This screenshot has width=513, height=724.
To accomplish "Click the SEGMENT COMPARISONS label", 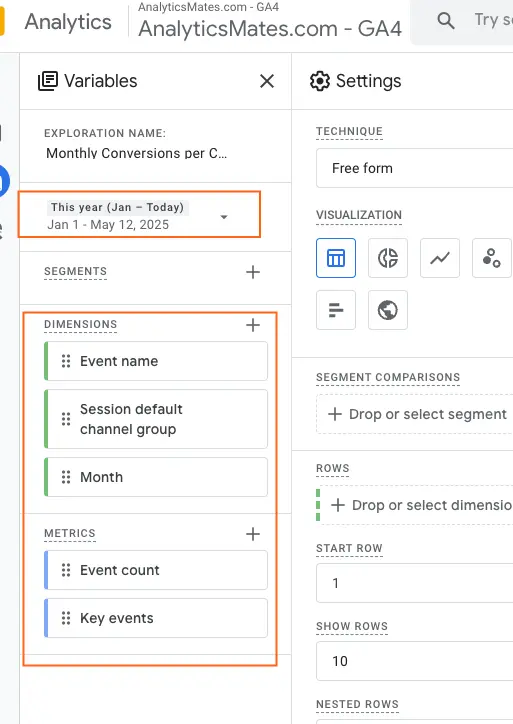I will tap(388, 377).
